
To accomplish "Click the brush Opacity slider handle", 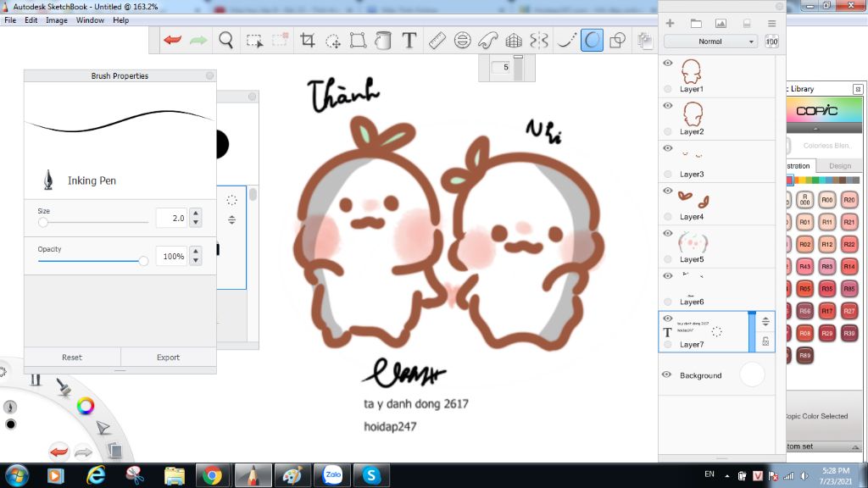I will (143, 261).
